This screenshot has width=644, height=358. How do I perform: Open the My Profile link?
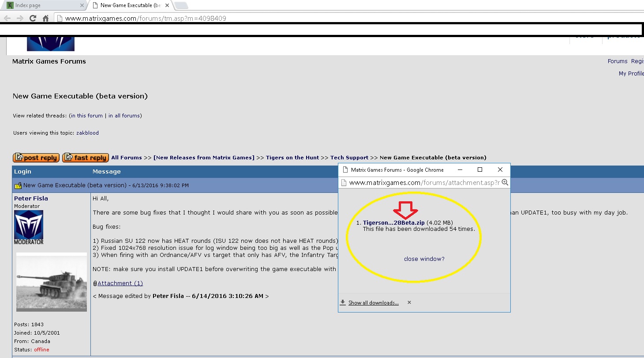(x=631, y=74)
